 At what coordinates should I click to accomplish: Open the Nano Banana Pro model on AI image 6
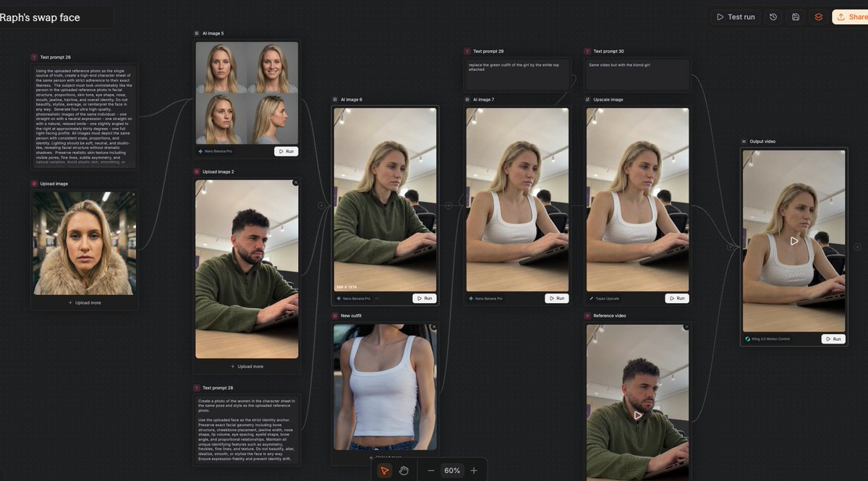click(353, 298)
